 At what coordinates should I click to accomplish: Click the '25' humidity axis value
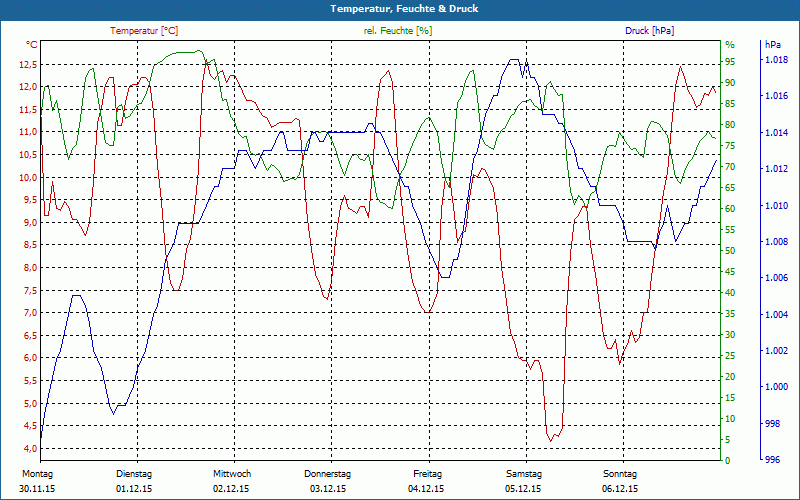click(x=730, y=356)
